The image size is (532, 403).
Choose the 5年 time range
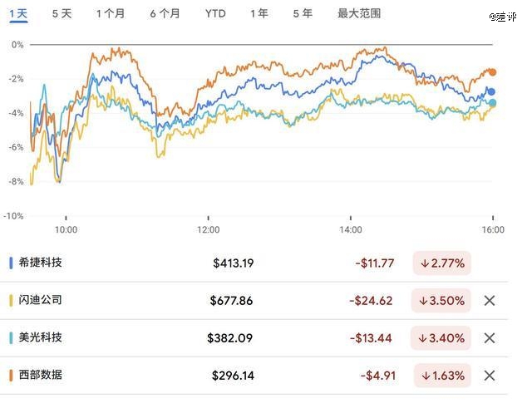point(303,13)
